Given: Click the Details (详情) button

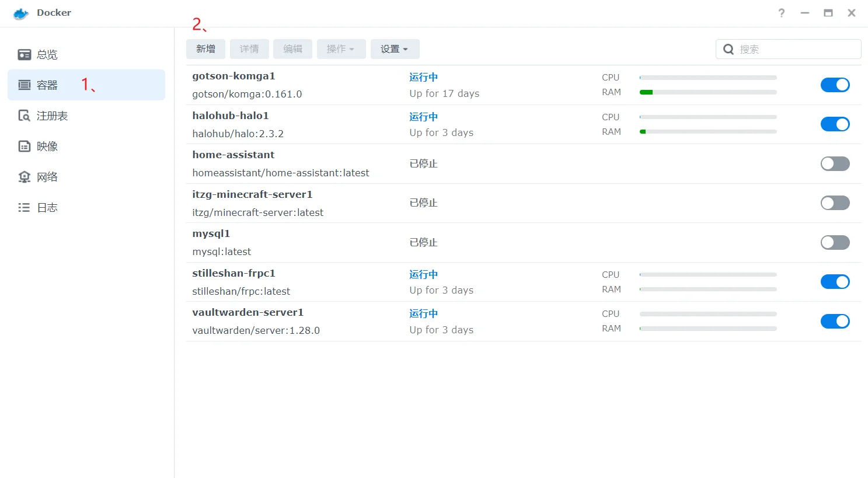Looking at the screenshot, I should click(x=249, y=49).
